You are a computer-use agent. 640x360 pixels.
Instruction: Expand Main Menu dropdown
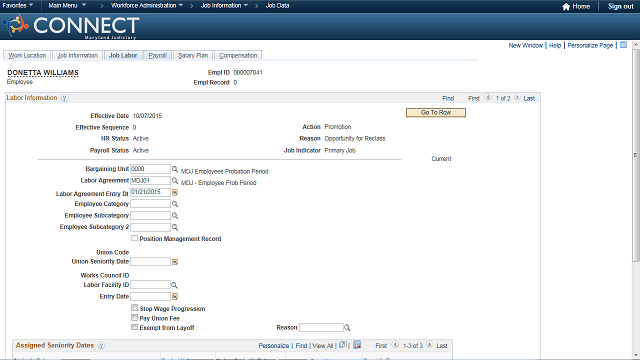67,5
